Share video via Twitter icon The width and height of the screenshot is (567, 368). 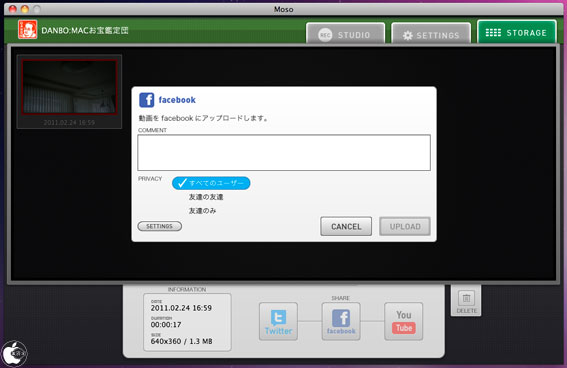[278, 321]
